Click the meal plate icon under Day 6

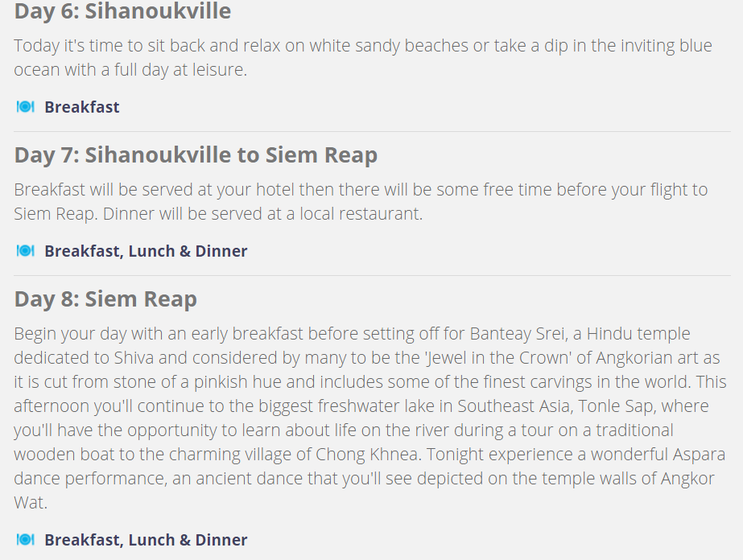pos(25,107)
